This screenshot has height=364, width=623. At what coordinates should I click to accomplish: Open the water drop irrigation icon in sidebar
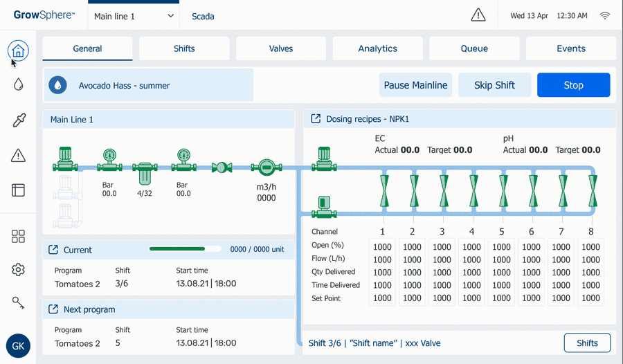click(18, 84)
